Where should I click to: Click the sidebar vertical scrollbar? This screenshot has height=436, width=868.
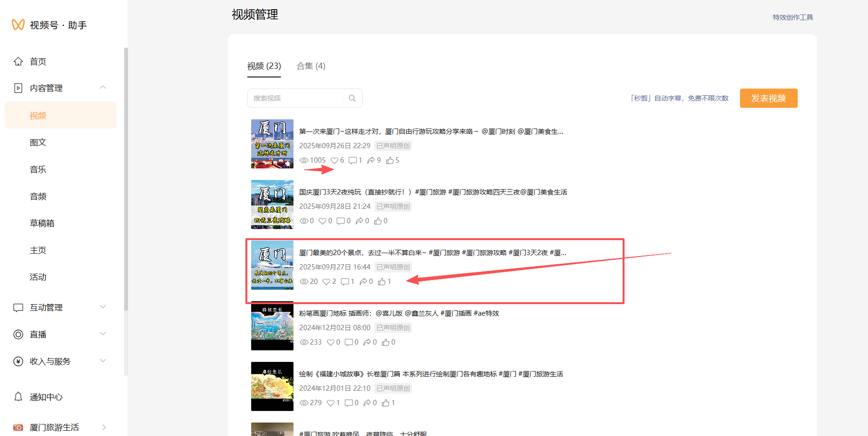click(126, 179)
